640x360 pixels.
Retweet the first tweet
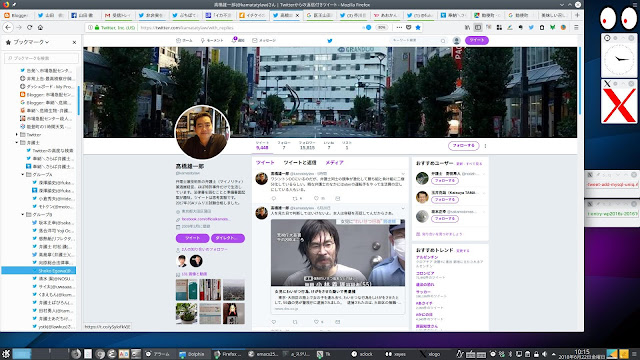[296, 198]
